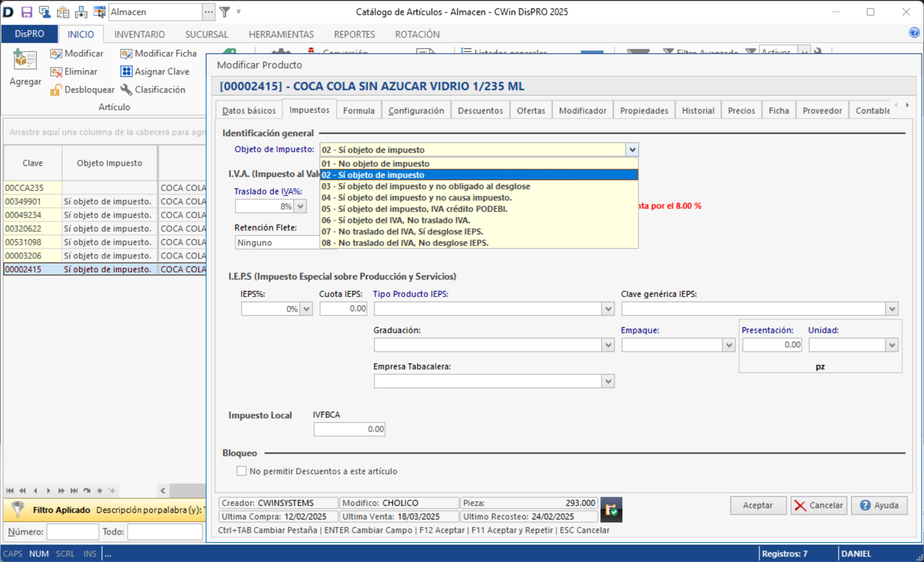Expand the Unidad dropdown
This screenshot has height=562, width=924.
coord(892,345)
